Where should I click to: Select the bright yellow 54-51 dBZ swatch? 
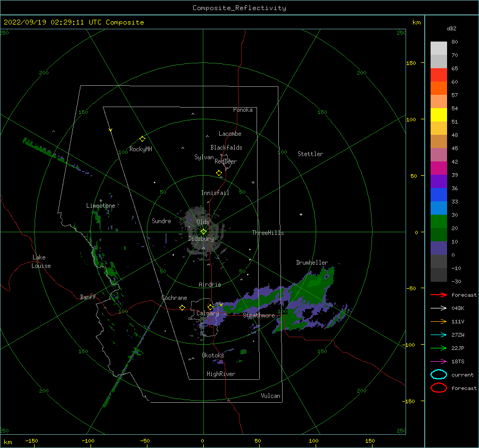439,115
